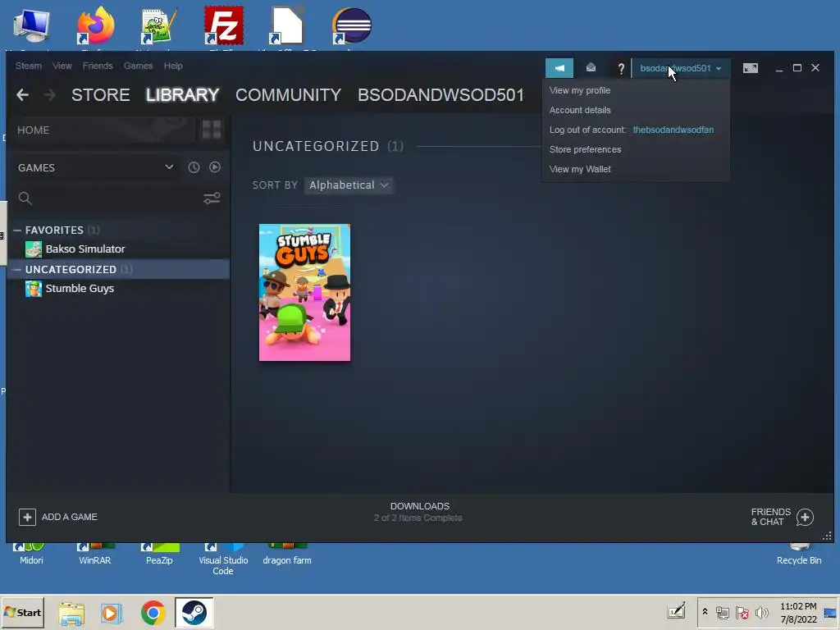Choose View my profile

click(580, 90)
